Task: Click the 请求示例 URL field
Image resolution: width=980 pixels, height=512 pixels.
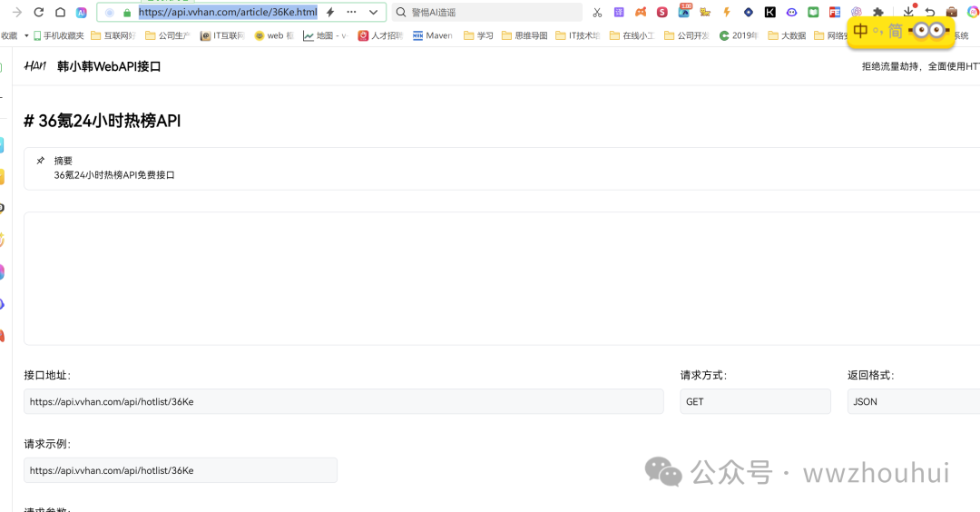Action: point(181,470)
